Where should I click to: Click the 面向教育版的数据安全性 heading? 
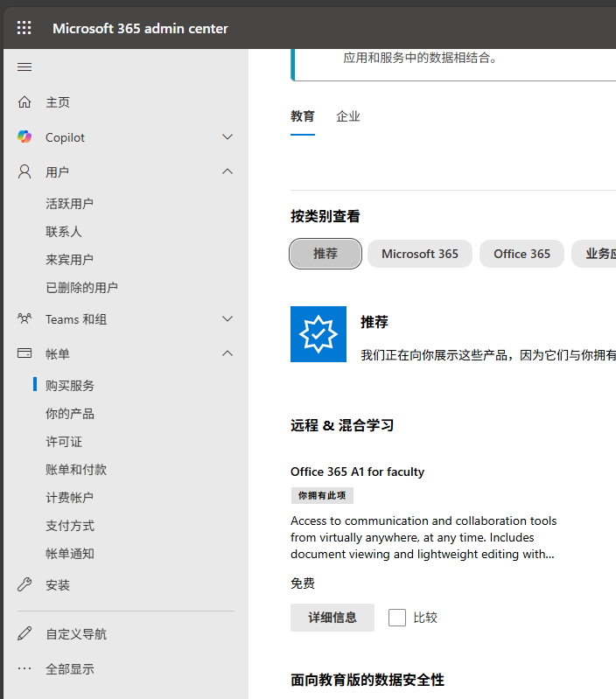coord(367,680)
